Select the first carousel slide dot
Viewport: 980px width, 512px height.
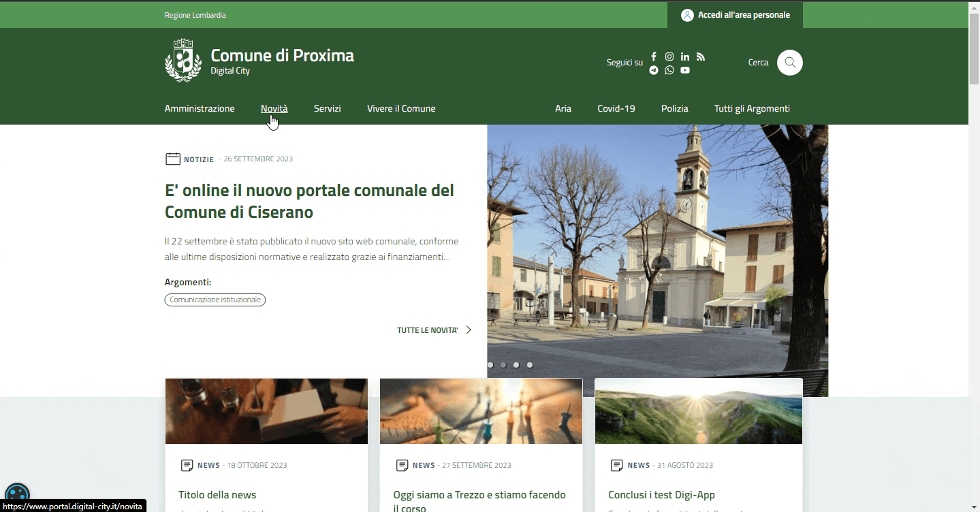(490, 365)
